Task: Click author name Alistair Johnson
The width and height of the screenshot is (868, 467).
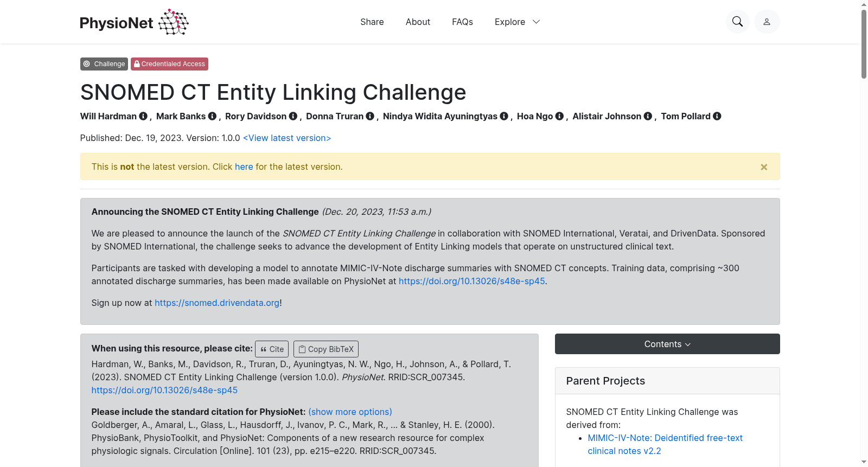Action: [607, 116]
